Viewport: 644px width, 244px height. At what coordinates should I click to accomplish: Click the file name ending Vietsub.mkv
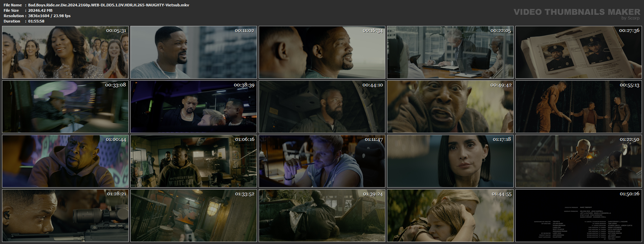(x=109, y=5)
